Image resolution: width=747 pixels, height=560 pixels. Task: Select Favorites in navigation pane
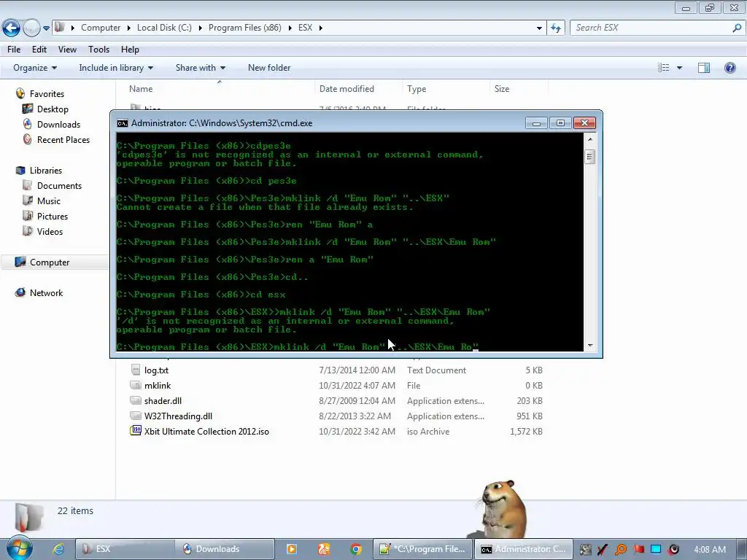pyautogui.click(x=47, y=94)
